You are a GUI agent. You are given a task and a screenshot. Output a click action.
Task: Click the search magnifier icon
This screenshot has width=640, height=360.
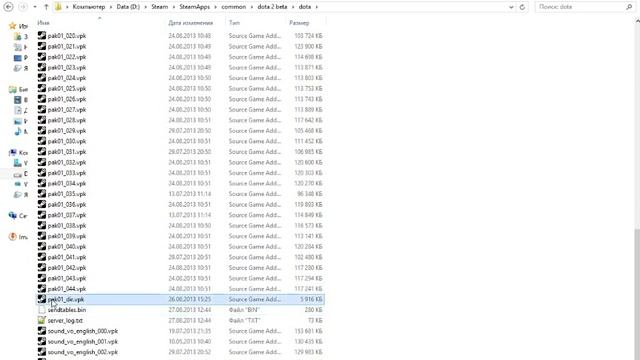(629, 7)
